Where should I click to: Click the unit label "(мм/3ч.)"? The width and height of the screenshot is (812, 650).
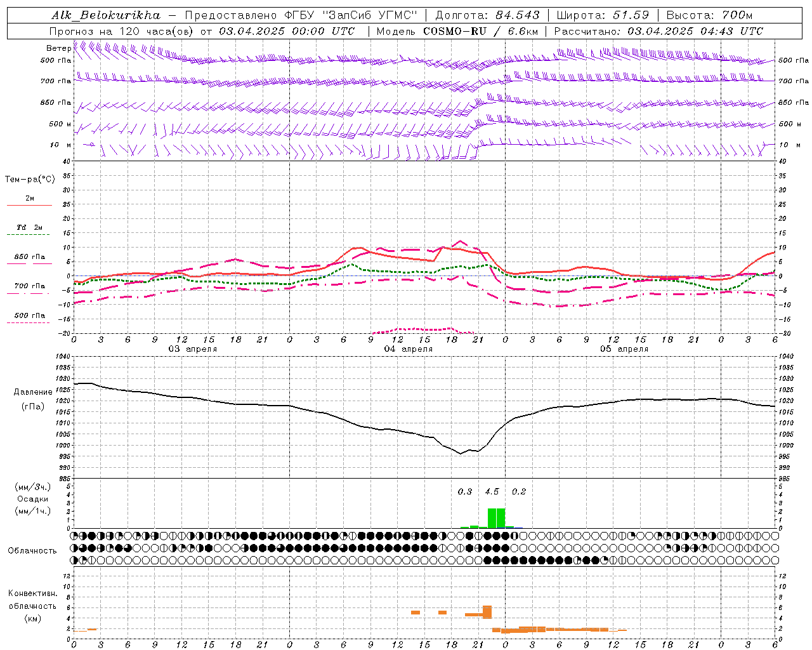pos(32,487)
